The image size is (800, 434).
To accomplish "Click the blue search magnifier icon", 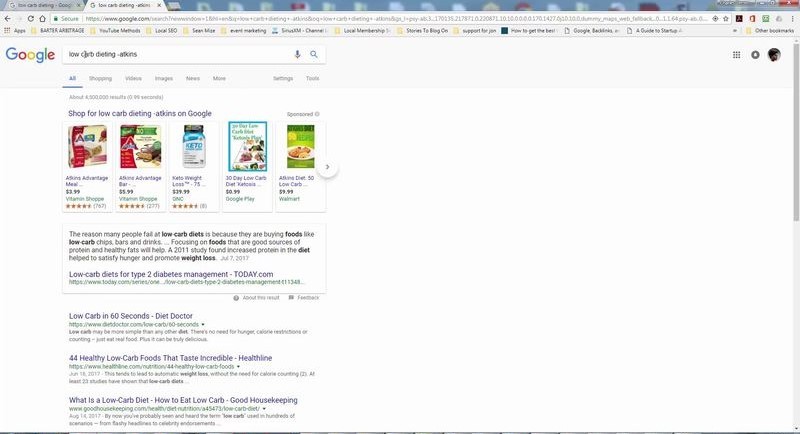I will point(314,54).
